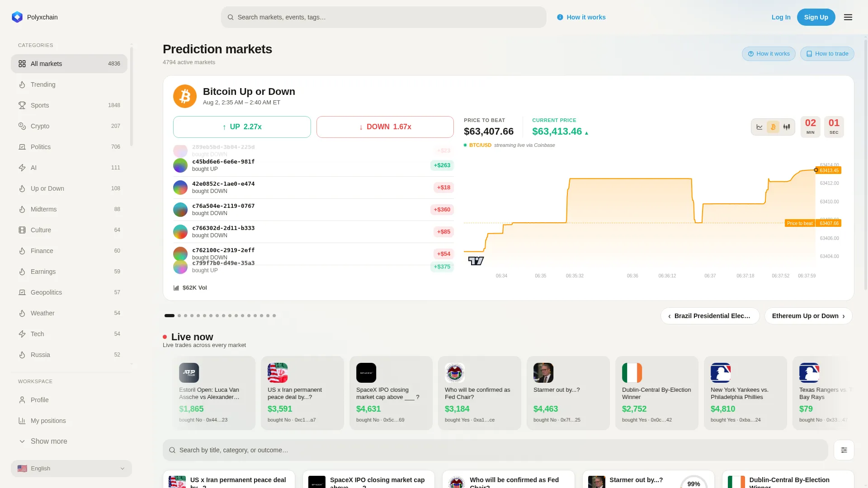This screenshot has height=488, width=868.
Task: Open the Geopolitics category
Action: coord(69,292)
